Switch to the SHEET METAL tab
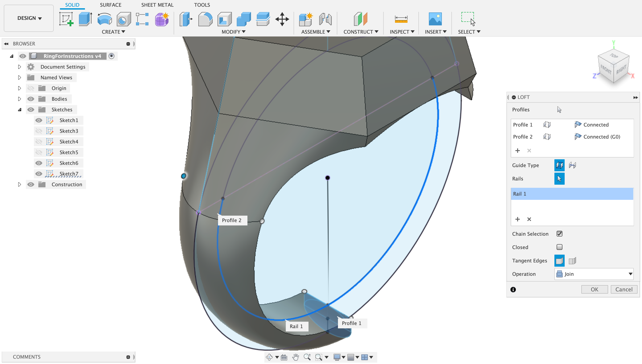The image size is (642, 364). click(157, 5)
